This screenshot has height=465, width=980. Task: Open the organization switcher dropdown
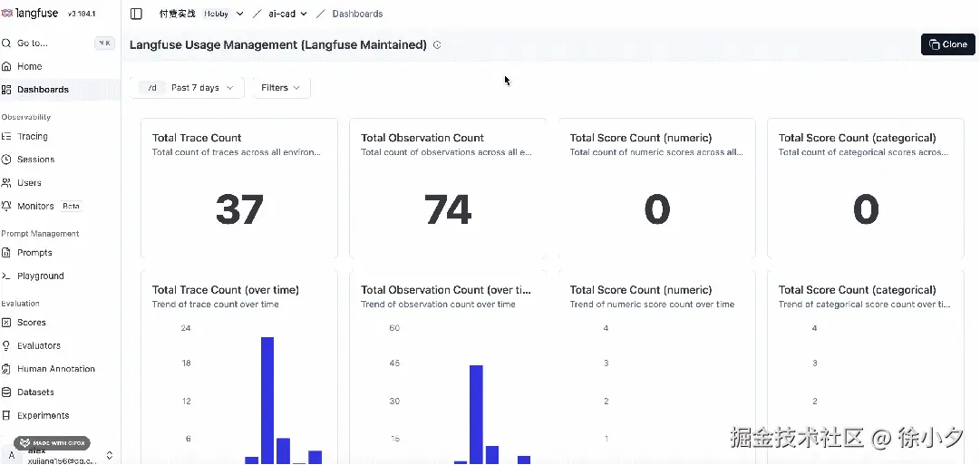point(240,14)
